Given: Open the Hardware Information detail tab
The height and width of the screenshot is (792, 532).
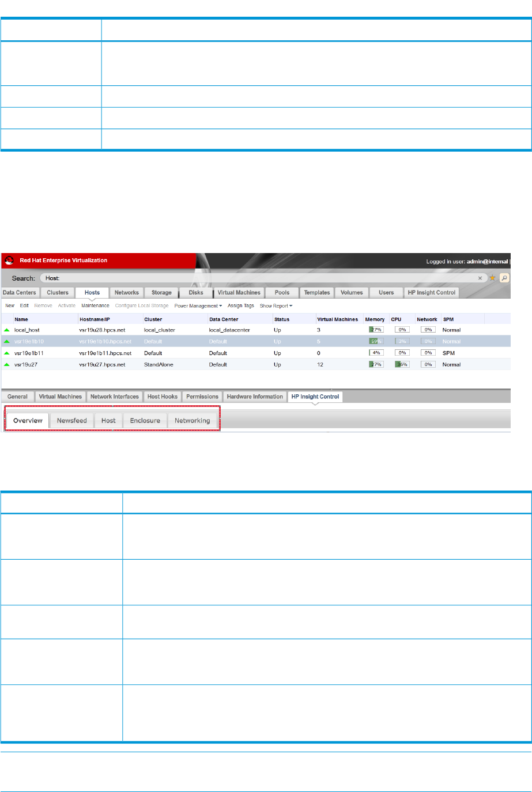Looking at the screenshot, I should [x=255, y=397].
